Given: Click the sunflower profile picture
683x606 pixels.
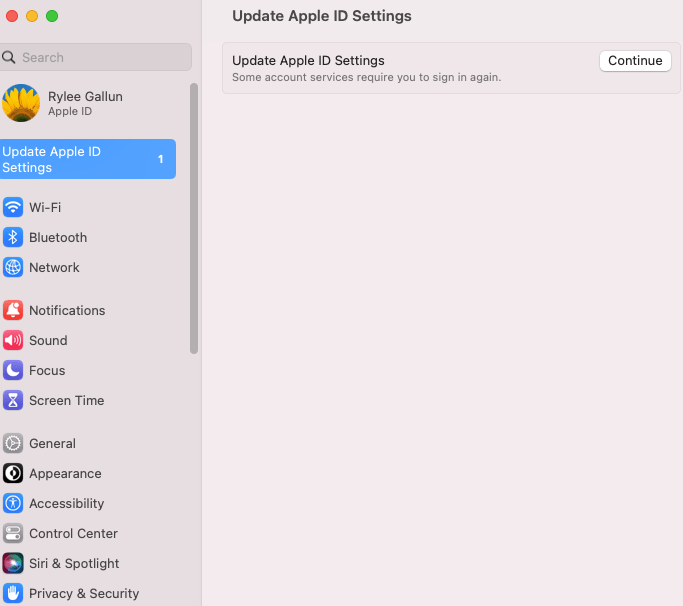Looking at the screenshot, I should coord(20,103).
